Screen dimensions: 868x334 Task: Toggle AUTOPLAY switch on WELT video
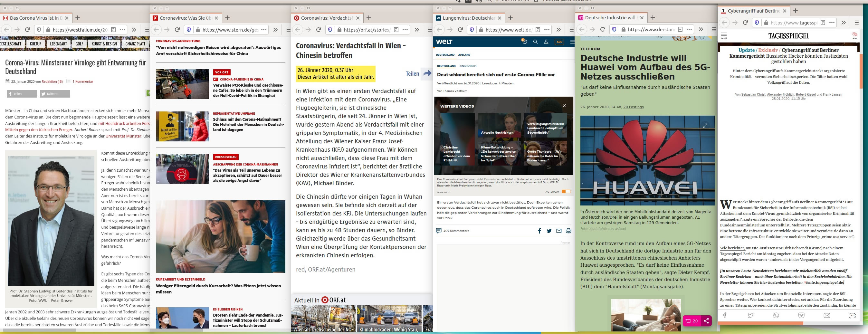(x=566, y=191)
